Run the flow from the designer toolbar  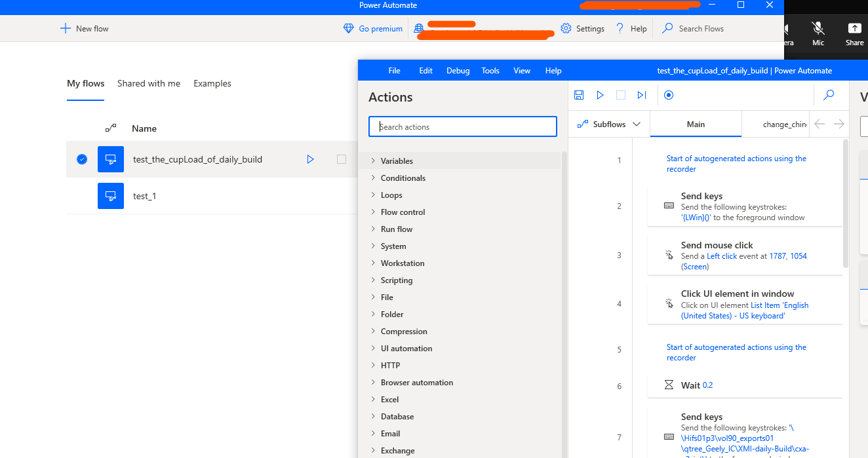pos(600,95)
